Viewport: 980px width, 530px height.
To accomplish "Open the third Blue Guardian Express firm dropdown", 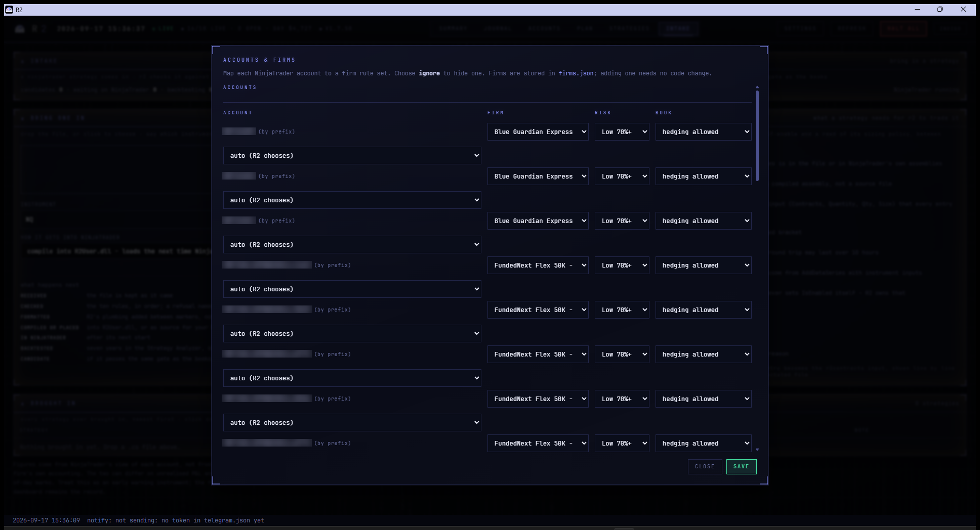I will 538,220.
